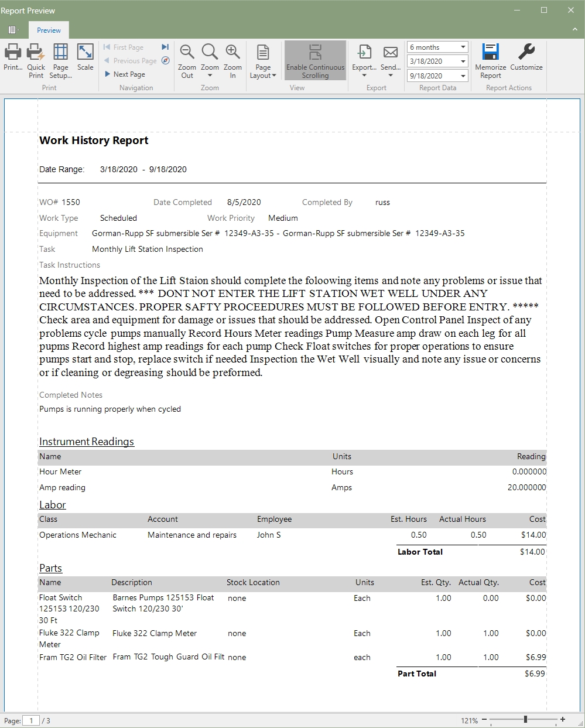Click the Parts section heading
Viewport: 585px width, 728px height.
click(50, 568)
